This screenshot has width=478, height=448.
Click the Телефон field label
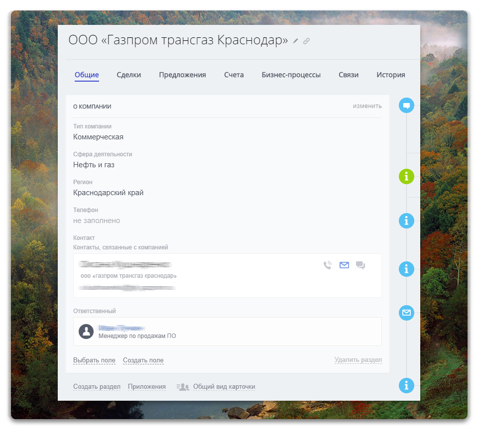pos(86,210)
